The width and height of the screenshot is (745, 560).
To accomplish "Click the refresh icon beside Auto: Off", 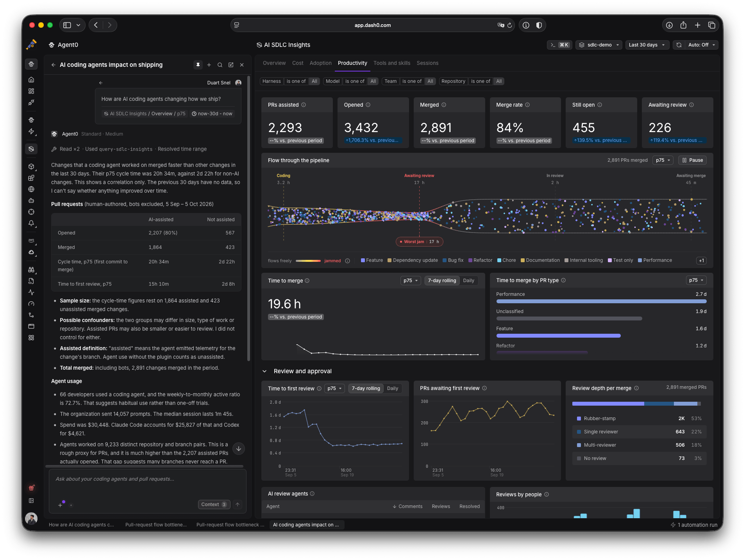I will [679, 45].
